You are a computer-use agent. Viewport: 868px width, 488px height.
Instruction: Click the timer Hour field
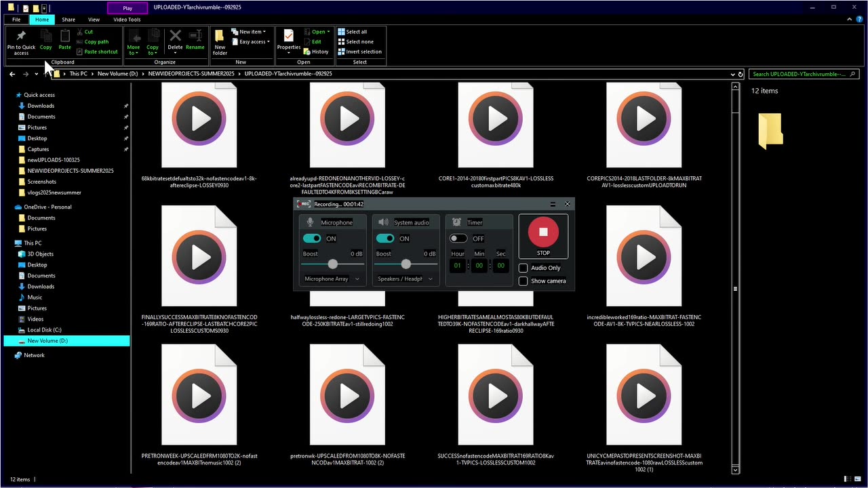458,265
